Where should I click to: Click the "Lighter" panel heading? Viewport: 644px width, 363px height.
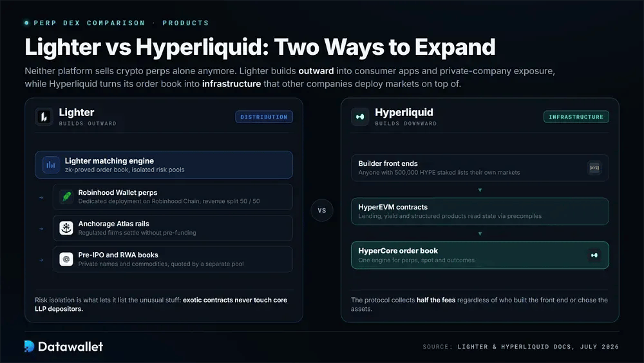click(x=77, y=112)
